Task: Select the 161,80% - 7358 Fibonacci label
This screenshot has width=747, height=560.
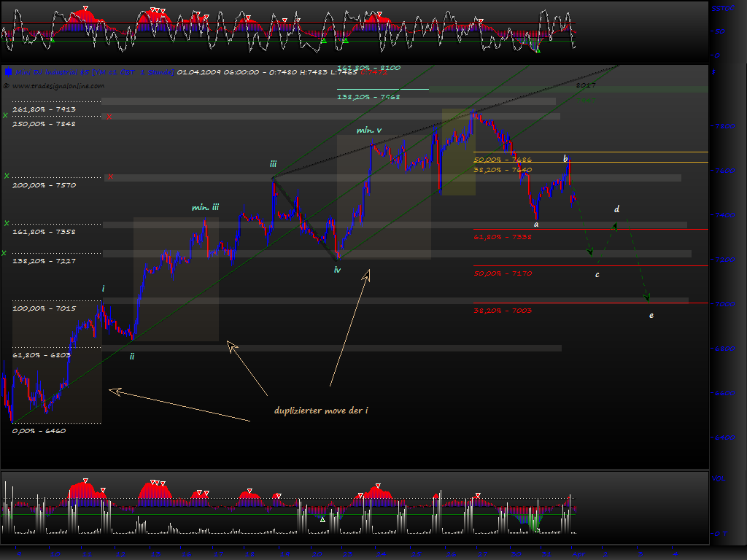Action: point(44,232)
